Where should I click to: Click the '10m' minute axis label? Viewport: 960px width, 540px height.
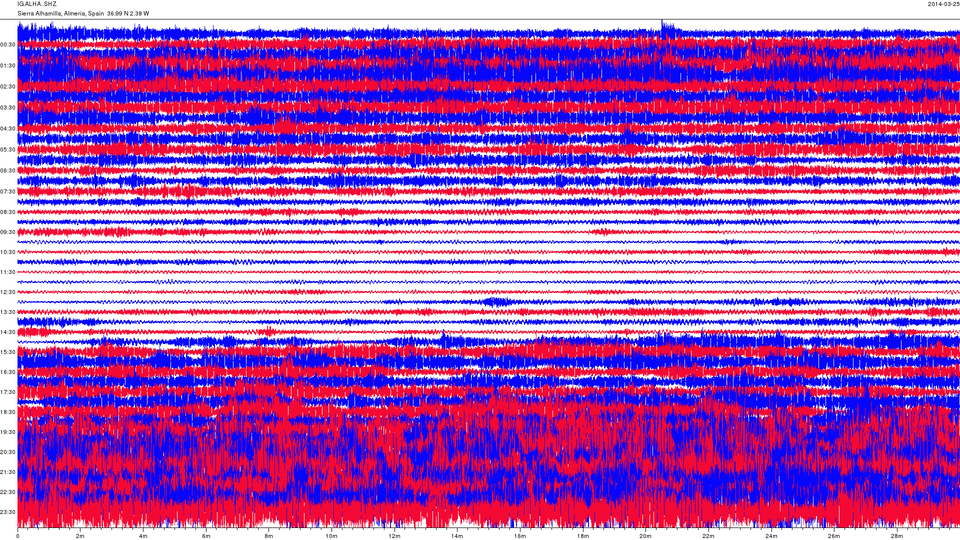(x=331, y=536)
